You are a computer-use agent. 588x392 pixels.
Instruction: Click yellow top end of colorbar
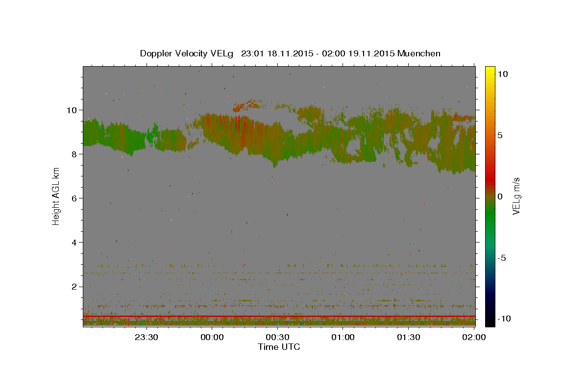490,69
